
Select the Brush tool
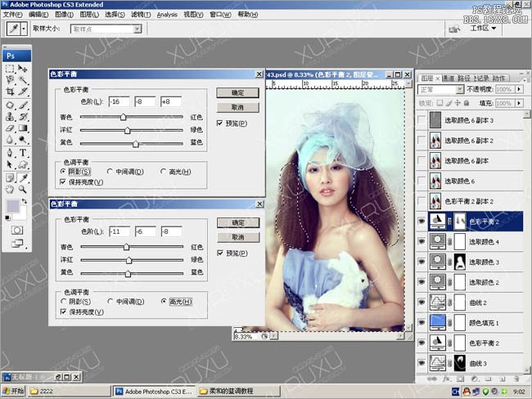(x=23, y=105)
